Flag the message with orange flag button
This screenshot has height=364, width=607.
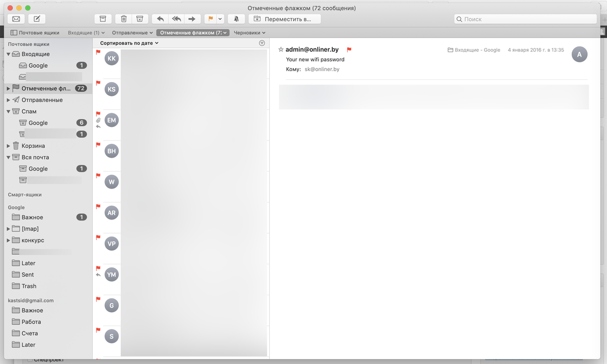tap(211, 19)
